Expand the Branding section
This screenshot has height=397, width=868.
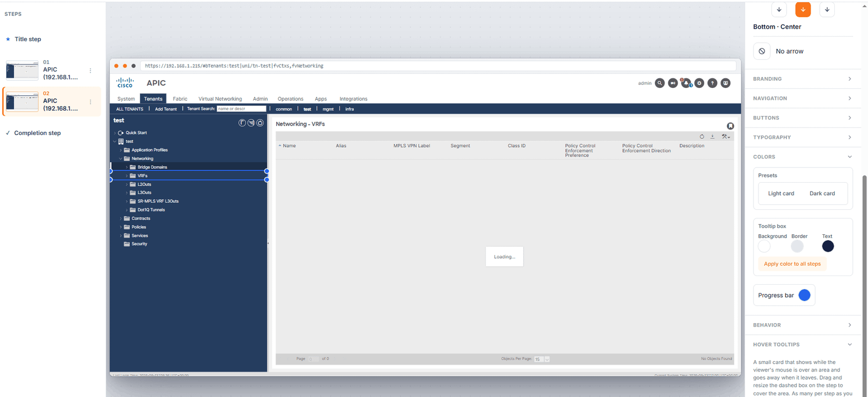pyautogui.click(x=802, y=79)
